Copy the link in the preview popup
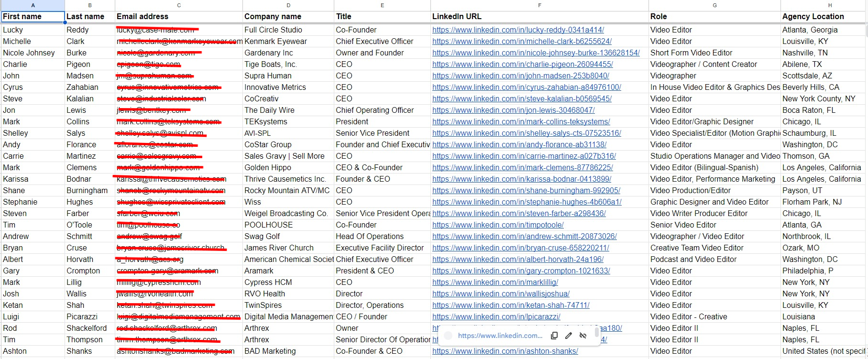The height and width of the screenshot is (359, 868). (x=554, y=336)
